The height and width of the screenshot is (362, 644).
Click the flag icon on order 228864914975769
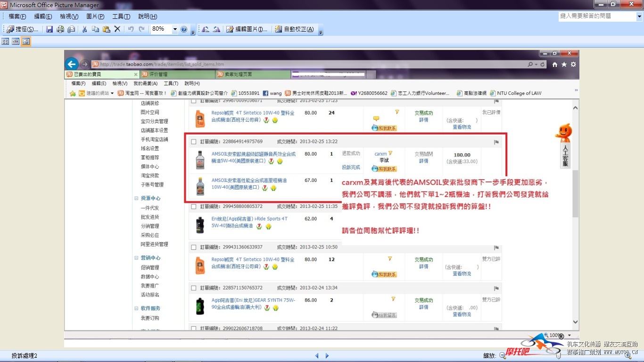[496, 142]
